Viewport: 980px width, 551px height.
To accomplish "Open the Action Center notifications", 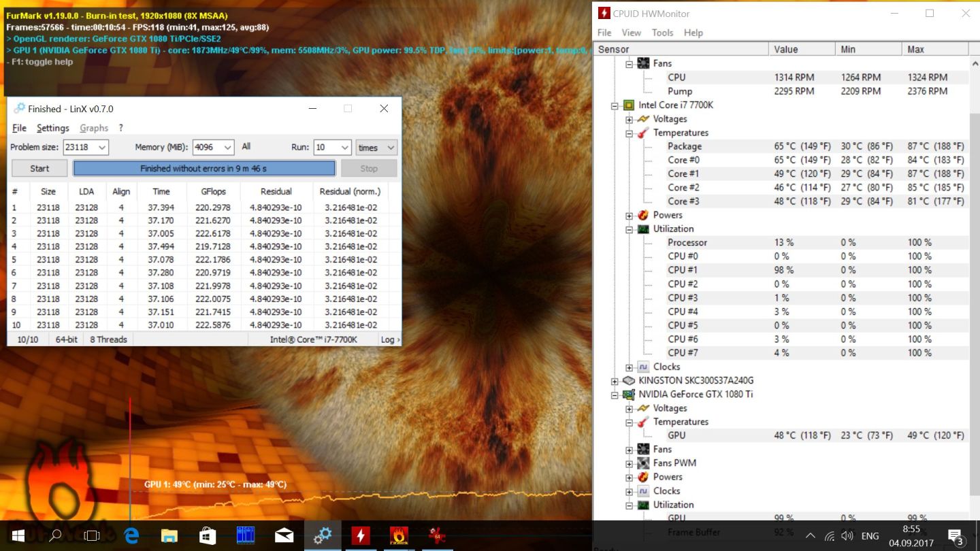I will 955,537.
